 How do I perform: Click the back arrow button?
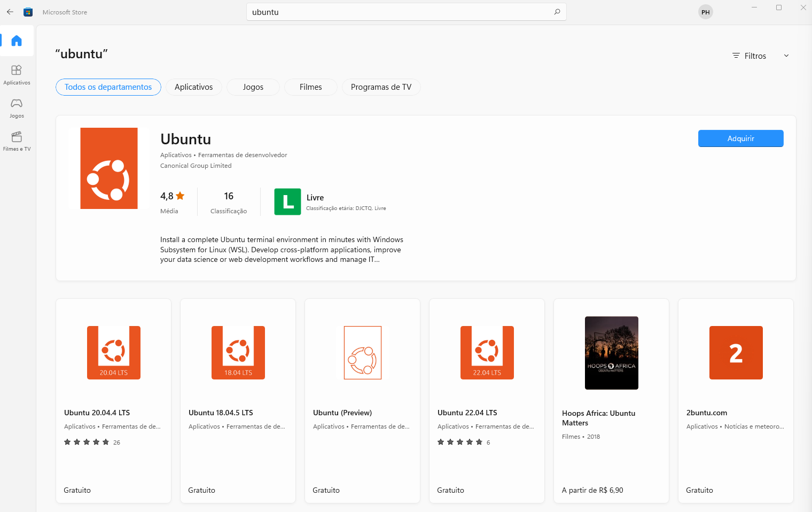(x=10, y=12)
